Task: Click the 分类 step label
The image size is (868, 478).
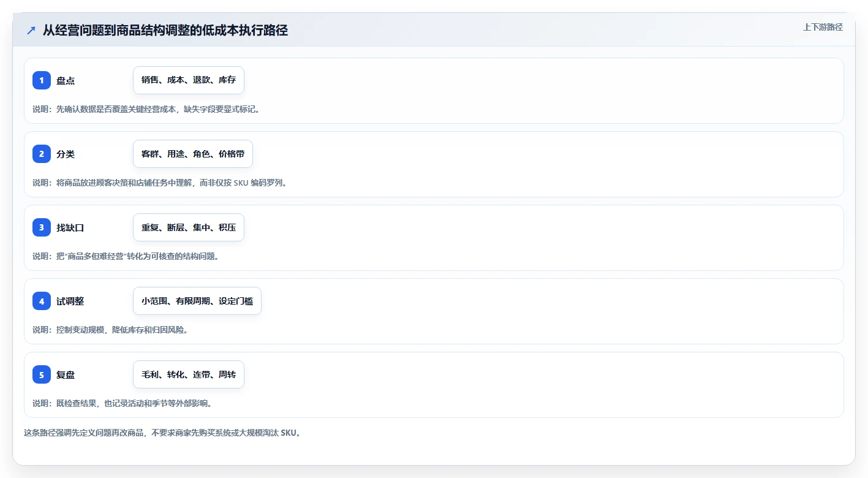Action: coord(66,154)
